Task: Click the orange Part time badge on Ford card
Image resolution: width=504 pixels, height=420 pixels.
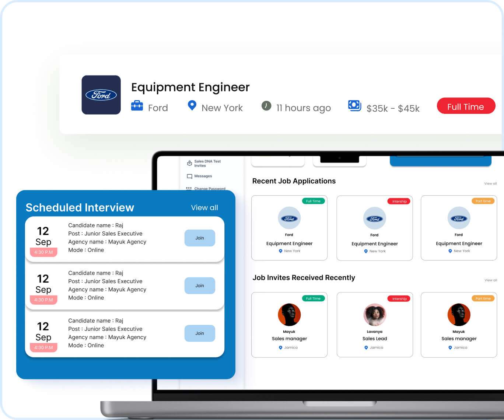Action: click(x=483, y=201)
